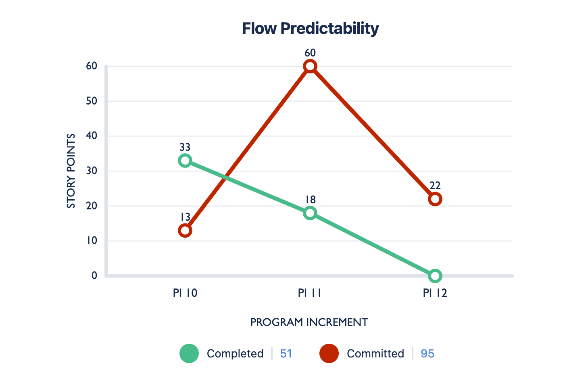Click the 60 data label above peak
Image resolution: width=588 pixels, height=376 pixels.
310,53
